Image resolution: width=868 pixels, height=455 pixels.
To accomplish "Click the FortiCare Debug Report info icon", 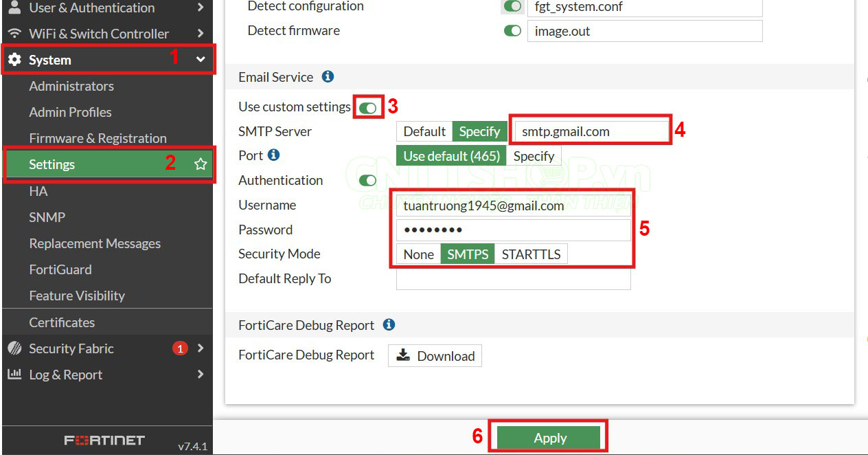I will tap(389, 324).
